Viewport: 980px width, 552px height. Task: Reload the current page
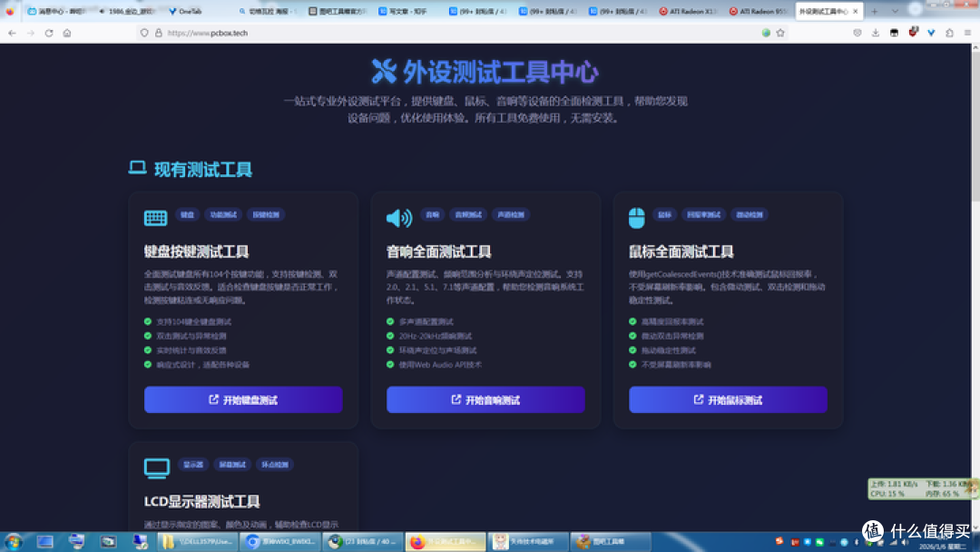49,33
